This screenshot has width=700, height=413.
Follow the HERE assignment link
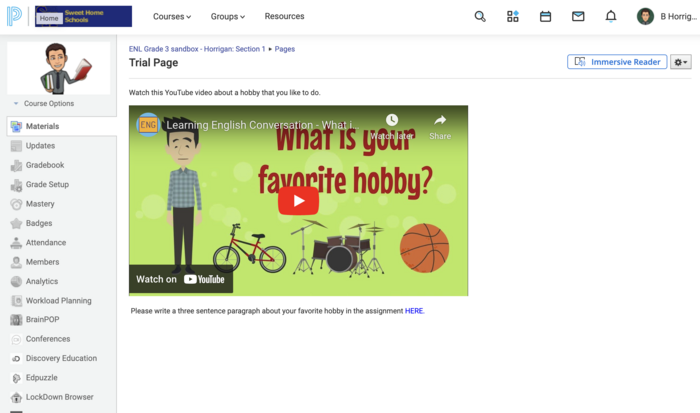pos(414,311)
